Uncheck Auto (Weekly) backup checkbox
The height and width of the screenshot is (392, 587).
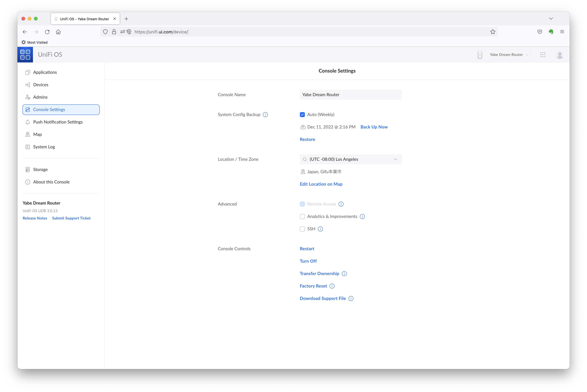point(302,114)
